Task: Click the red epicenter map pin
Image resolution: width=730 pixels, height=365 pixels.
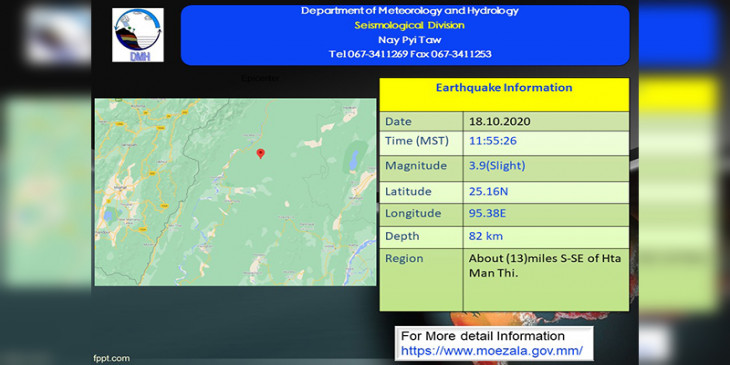Action: coord(261,153)
